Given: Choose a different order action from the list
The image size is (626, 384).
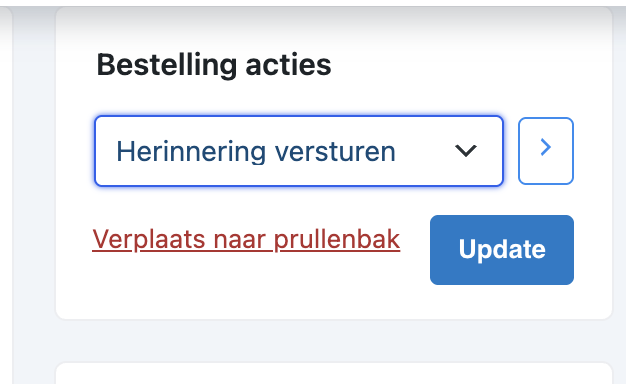Looking at the screenshot, I should coord(299,151).
